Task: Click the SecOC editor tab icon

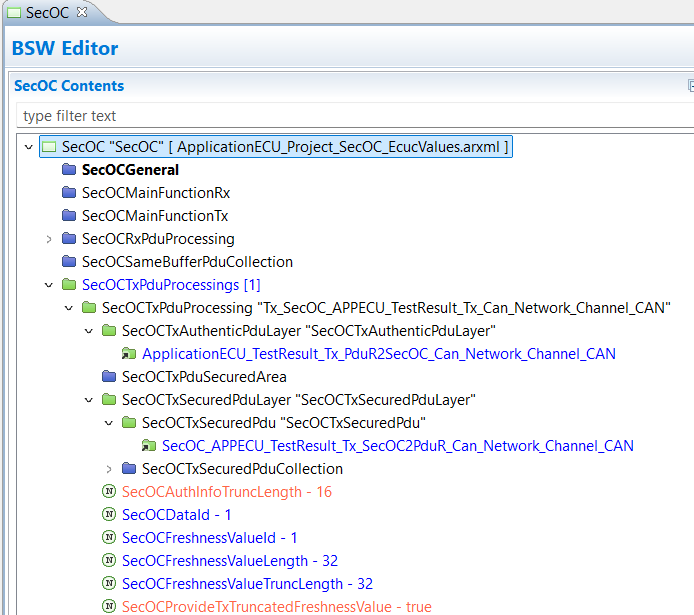Action: tap(14, 13)
